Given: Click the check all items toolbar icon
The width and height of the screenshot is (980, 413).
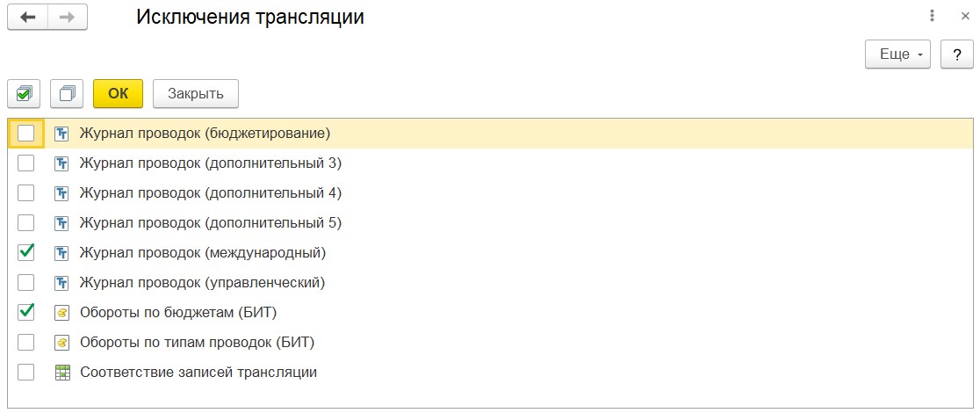Looking at the screenshot, I should [24, 92].
